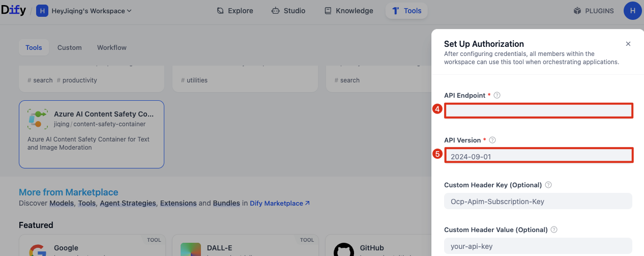Click the user avatar H icon

[632, 11]
